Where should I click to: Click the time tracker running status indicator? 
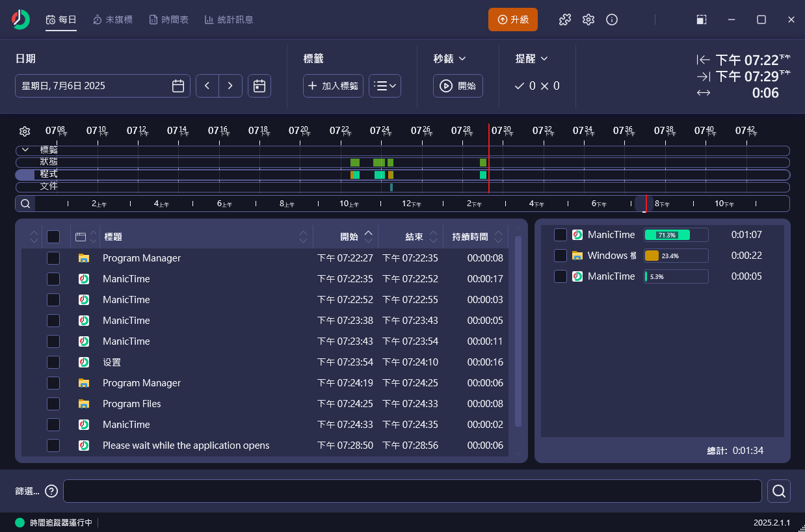pos(20,522)
